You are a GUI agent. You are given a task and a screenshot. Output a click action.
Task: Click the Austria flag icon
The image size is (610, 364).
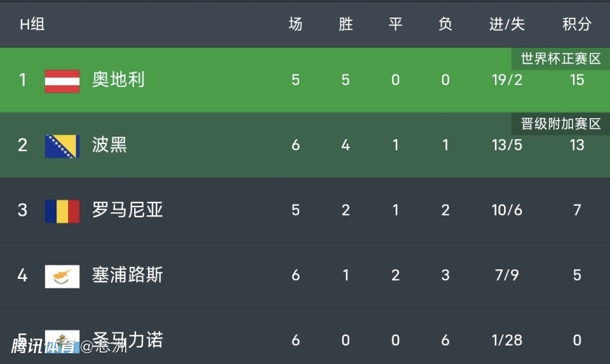(x=62, y=81)
